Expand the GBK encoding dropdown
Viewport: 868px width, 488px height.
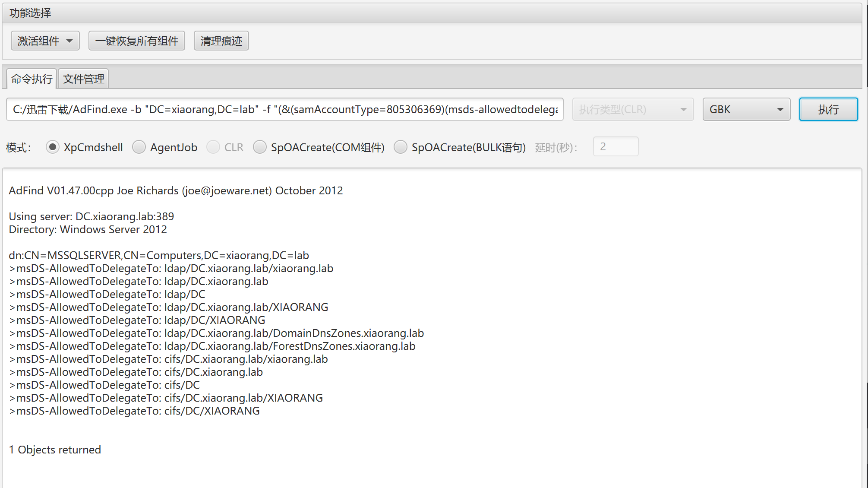(746, 110)
